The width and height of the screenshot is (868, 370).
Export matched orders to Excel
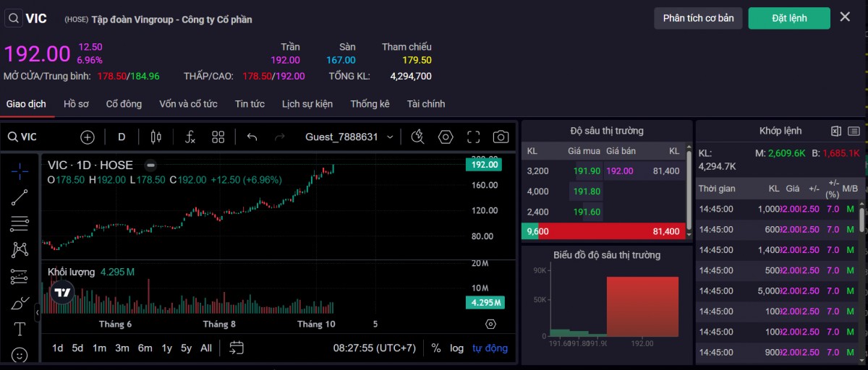coord(836,131)
